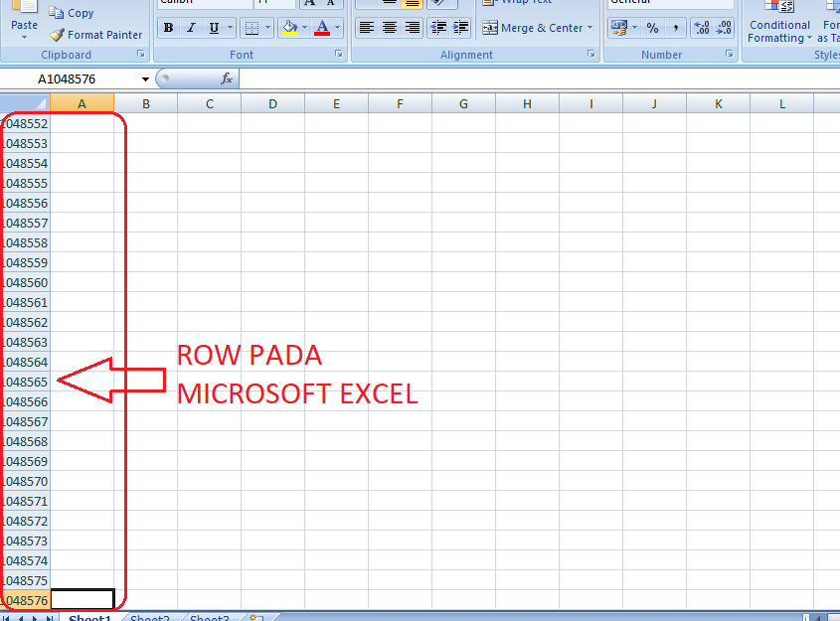Apply Accounting Number Format

(619, 28)
